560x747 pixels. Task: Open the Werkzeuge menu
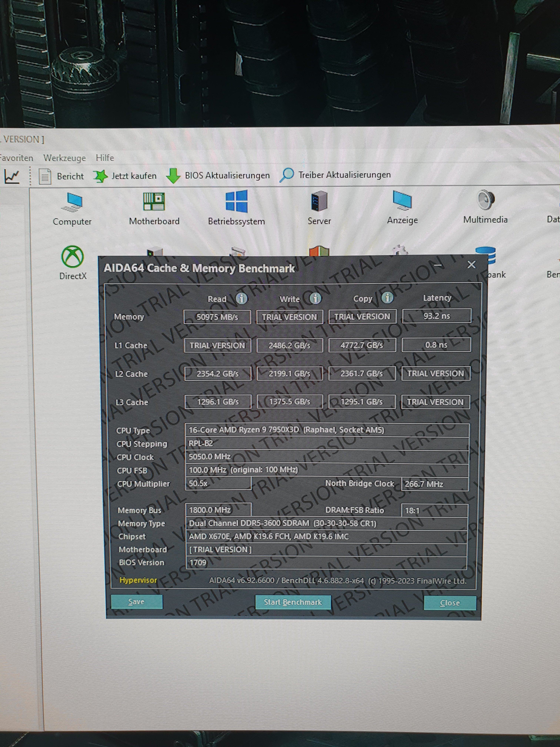point(64,158)
